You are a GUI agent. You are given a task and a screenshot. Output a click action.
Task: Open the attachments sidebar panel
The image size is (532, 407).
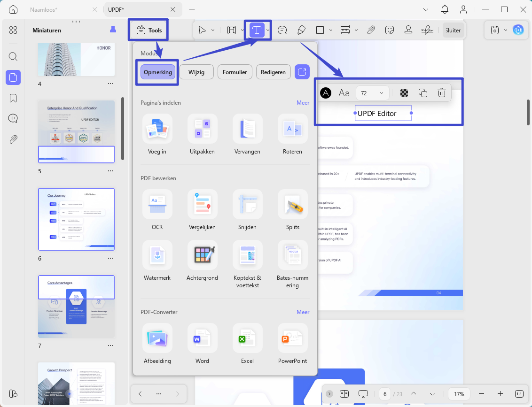13,139
